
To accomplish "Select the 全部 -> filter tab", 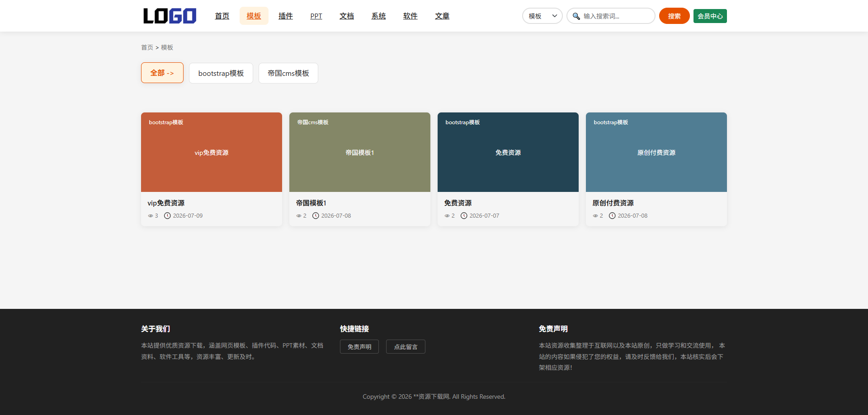I will click(x=162, y=73).
